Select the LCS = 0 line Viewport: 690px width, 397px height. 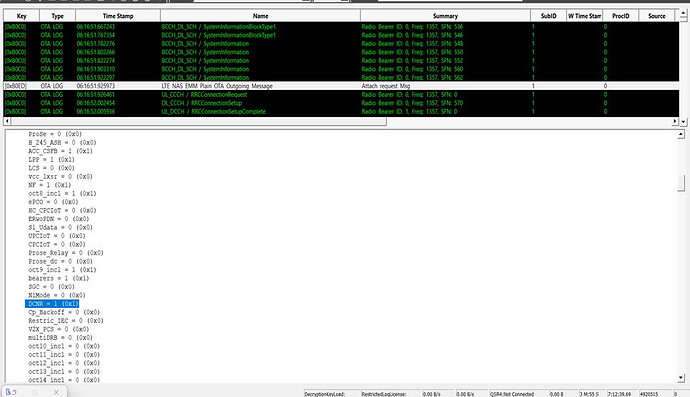click(51, 168)
